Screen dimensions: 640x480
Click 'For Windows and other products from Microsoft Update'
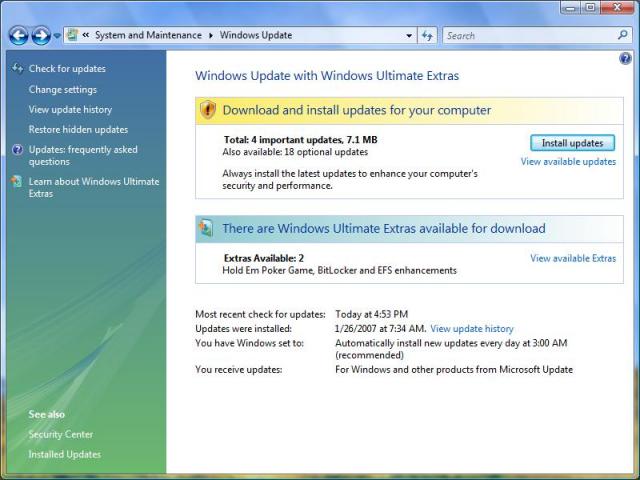(454, 369)
